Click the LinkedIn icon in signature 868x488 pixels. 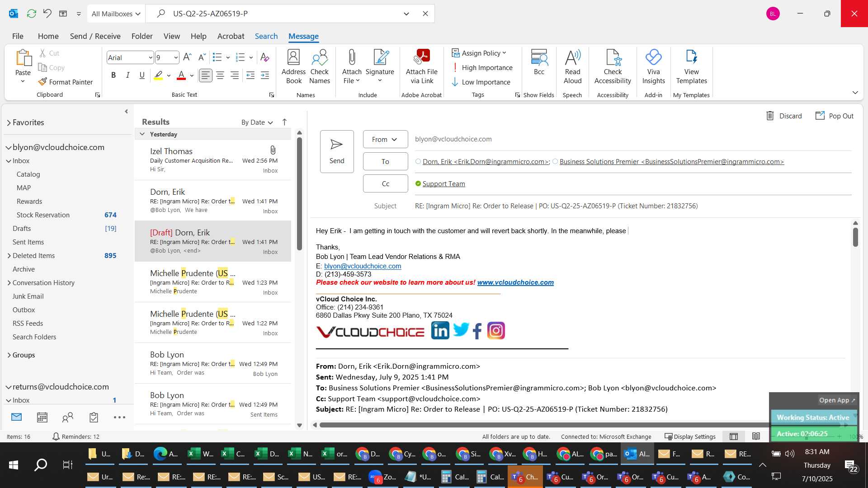440,331
